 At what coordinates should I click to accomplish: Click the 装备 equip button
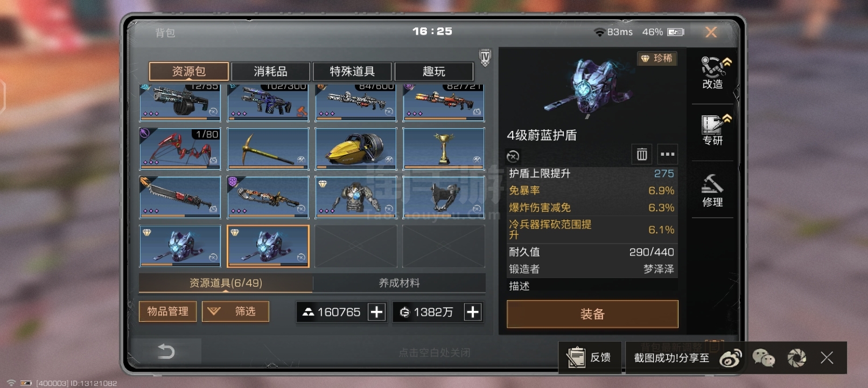[x=592, y=314]
